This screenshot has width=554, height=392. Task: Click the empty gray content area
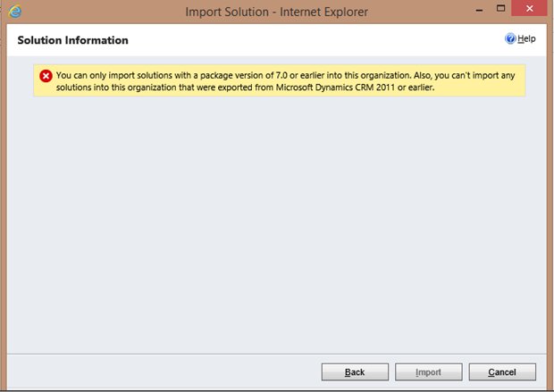(277, 232)
